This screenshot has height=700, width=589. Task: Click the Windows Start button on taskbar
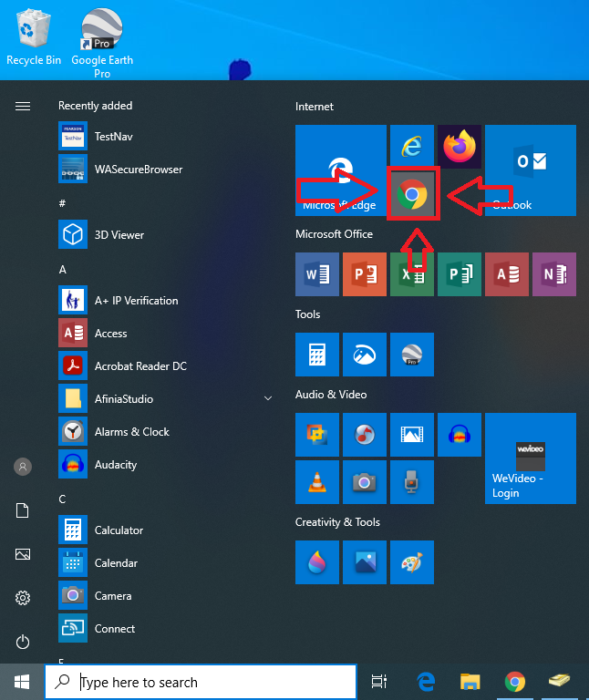pos(22,682)
